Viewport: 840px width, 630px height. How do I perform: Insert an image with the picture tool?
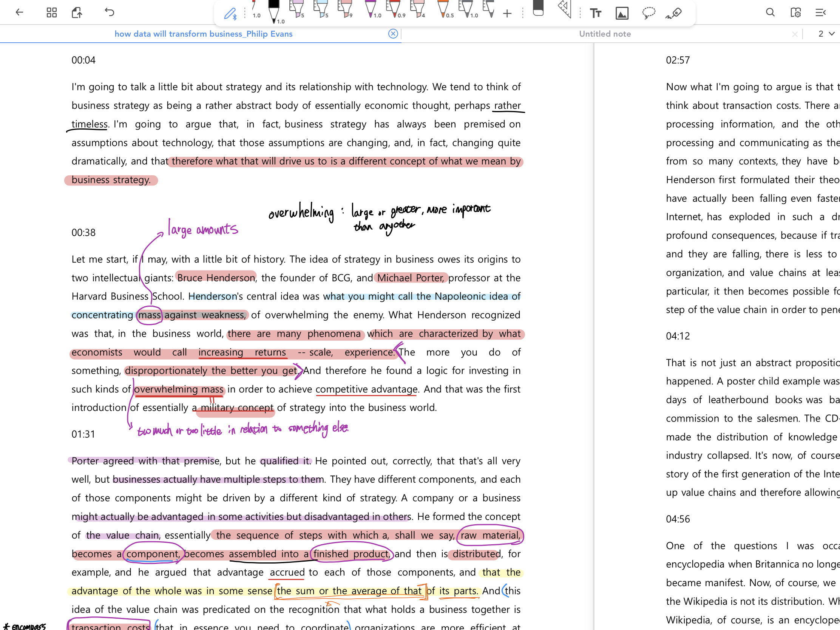coord(622,13)
